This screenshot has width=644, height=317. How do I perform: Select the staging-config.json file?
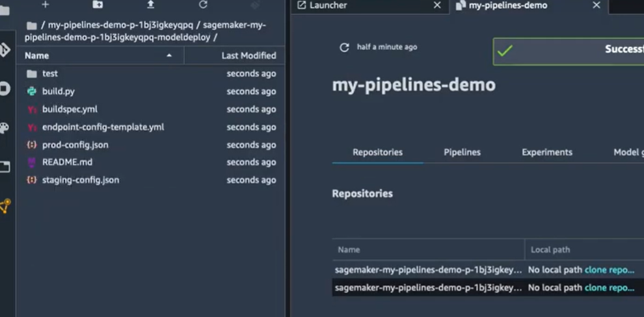point(80,180)
